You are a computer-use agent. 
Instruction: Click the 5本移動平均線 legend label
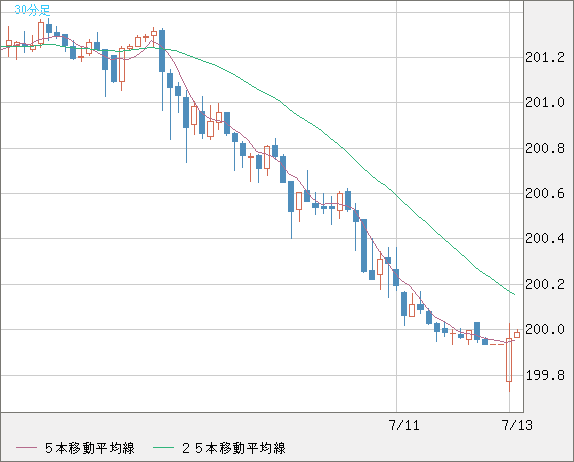click(x=90, y=448)
